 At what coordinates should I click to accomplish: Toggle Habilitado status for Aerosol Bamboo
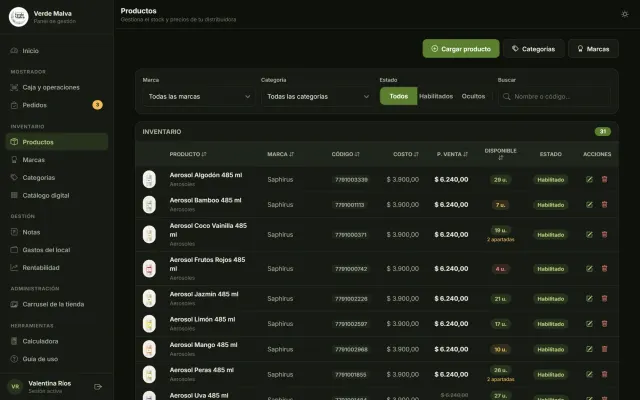point(550,205)
